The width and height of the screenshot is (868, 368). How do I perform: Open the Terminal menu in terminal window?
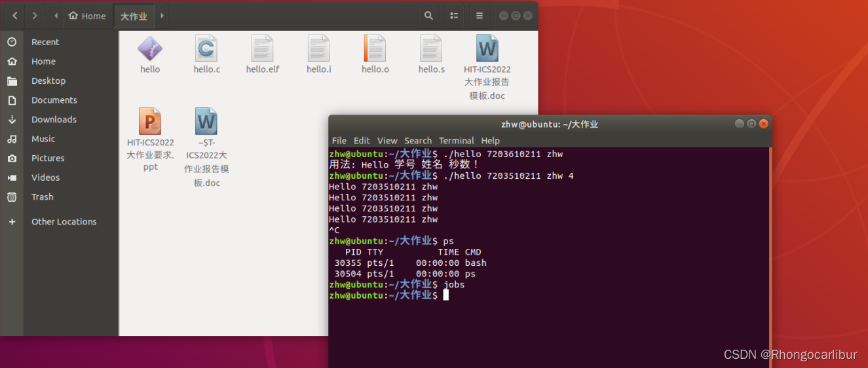tap(457, 141)
